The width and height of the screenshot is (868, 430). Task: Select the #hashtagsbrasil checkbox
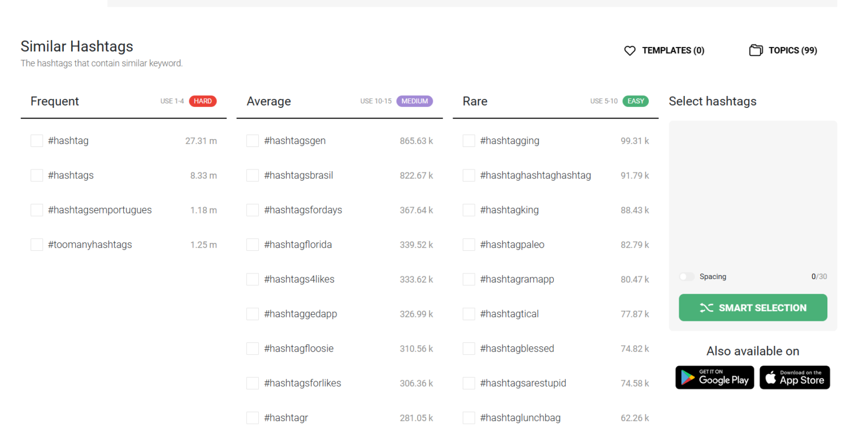click(x=252, y=175)
